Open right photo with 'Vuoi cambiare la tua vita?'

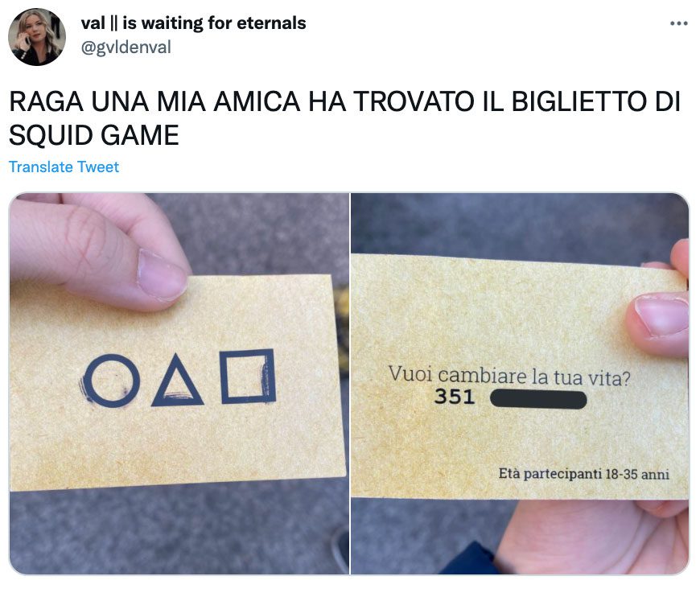[x=520, y=384]
